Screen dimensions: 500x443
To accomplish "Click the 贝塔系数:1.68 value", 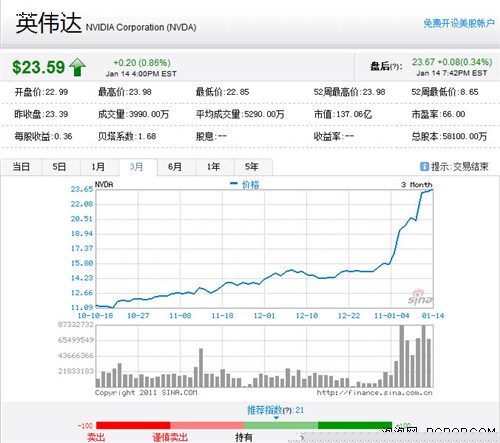I will click(127, 136).
